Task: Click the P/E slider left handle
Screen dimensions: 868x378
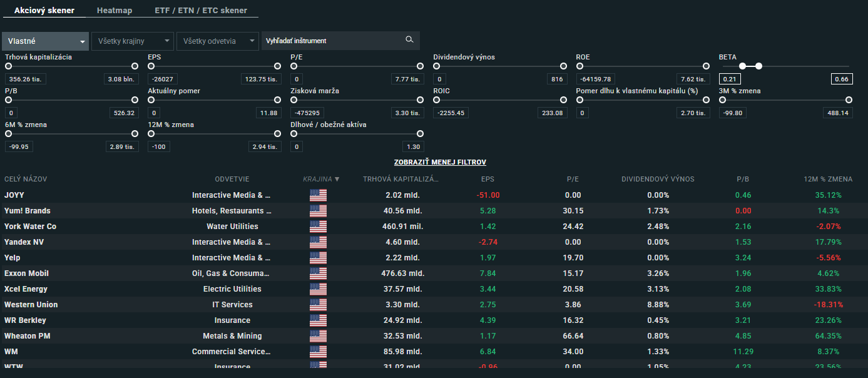Action: pos(294,66)
